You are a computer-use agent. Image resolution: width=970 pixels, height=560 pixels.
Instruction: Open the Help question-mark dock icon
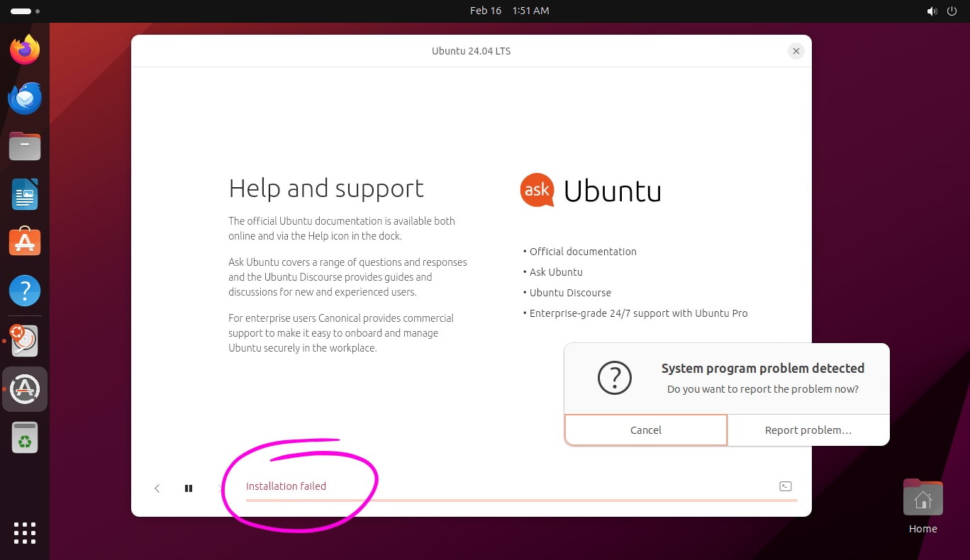click(x=25, y=291)
